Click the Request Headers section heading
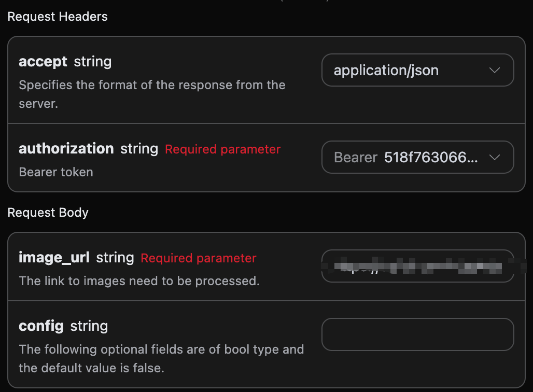Screen dimensions: 533x392 (58, 17)
